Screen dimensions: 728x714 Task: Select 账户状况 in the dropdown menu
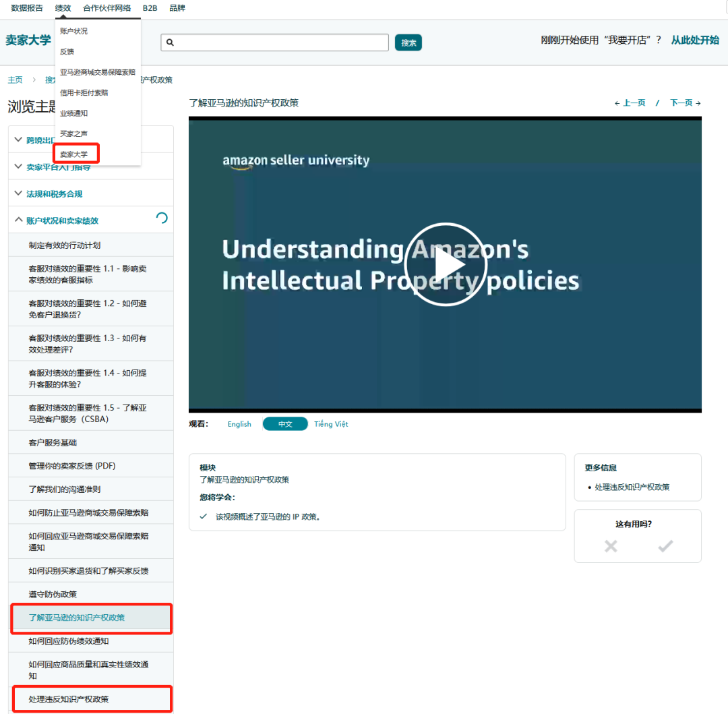coord(73,31)
